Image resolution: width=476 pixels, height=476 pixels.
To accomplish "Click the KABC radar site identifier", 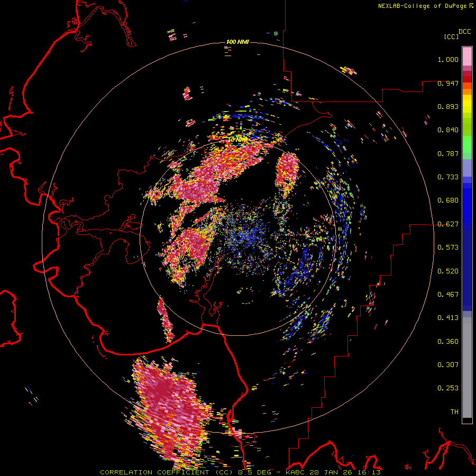I will [296, 472].
